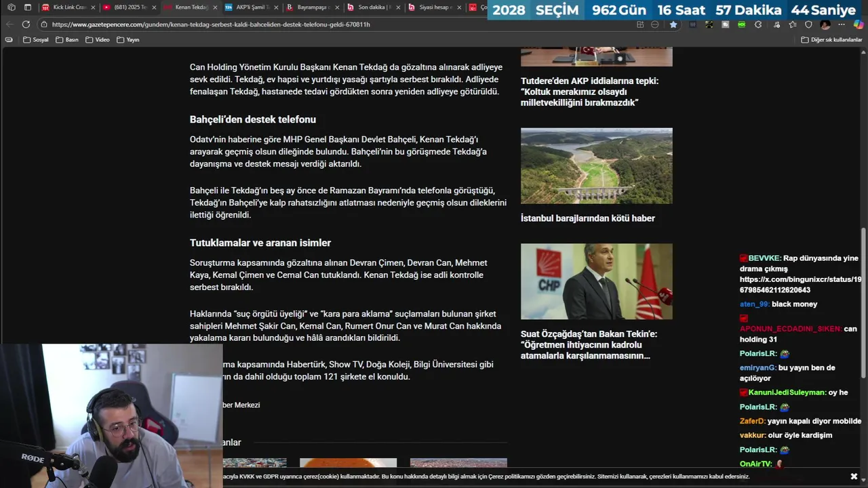Click the ZaferD chat username
Viewport: 868px width, 488px height.
point(752,421)
